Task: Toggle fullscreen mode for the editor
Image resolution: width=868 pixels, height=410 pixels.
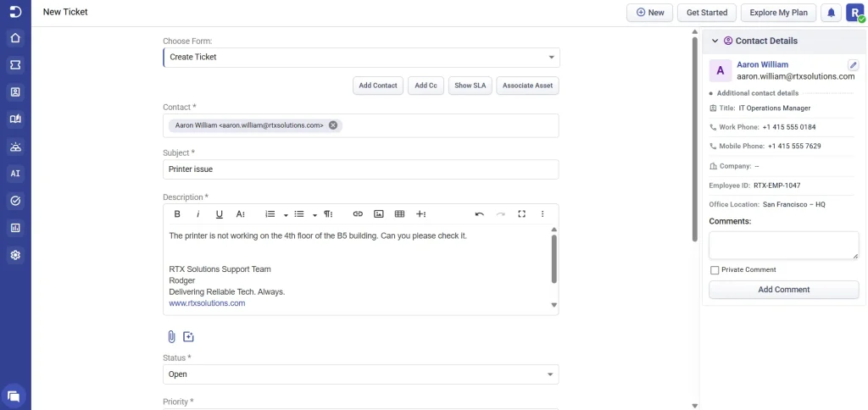Action: point(521,214)
